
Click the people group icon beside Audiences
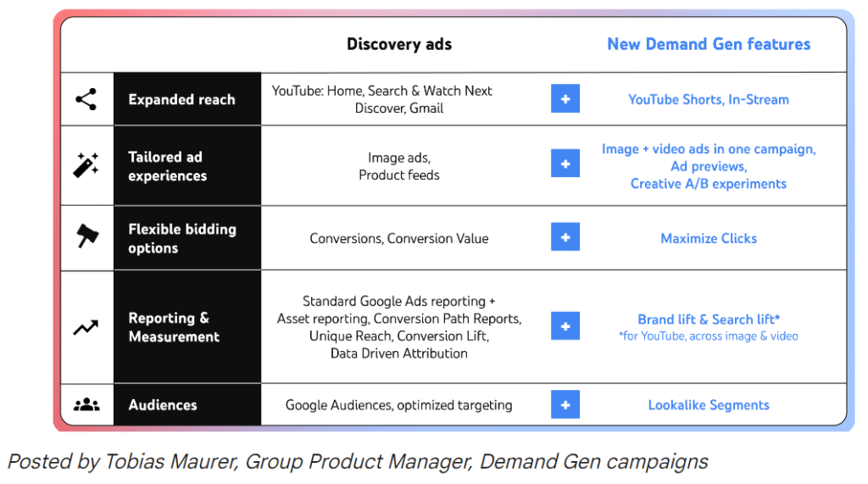tap(86, 405)
